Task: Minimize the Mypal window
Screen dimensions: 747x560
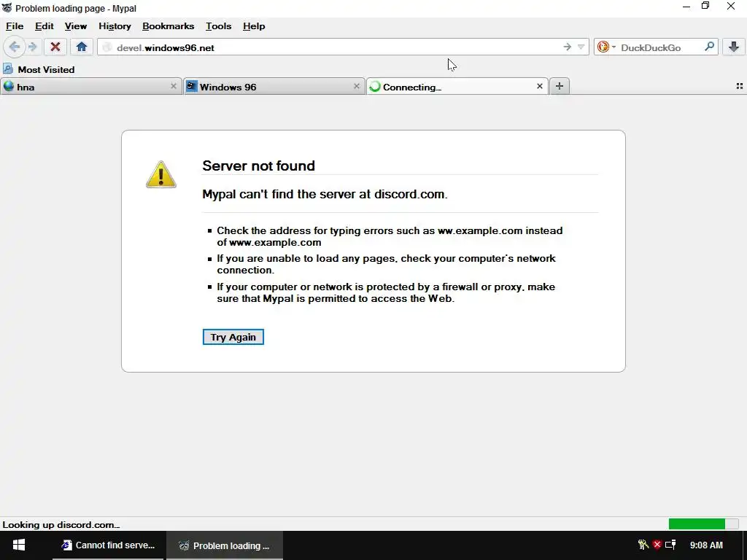Action: (x=686, y=7)
